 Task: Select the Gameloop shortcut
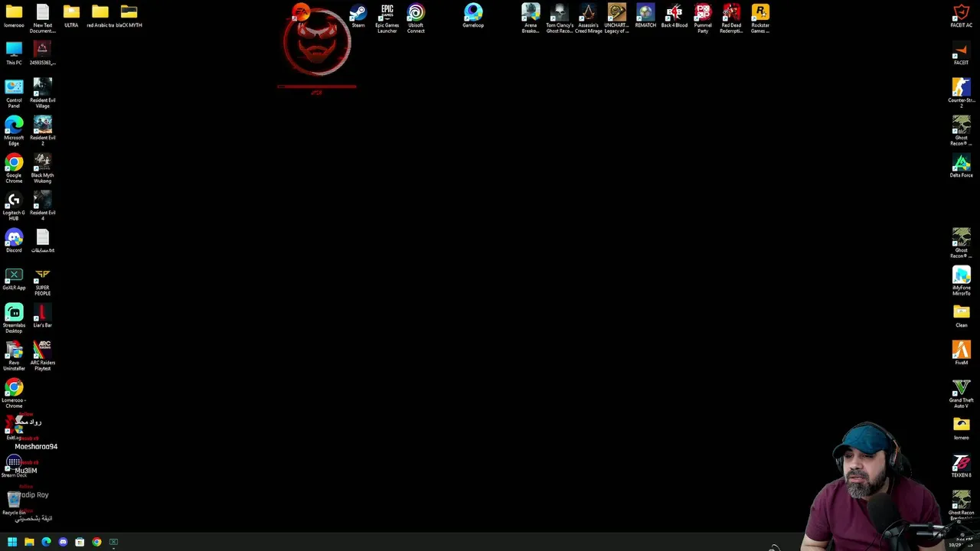[473, 16]
